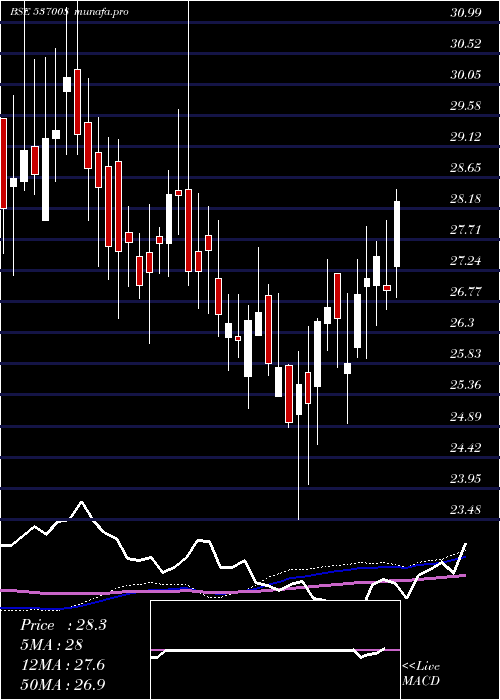This screenshot has height=700, width=500.
Task: Click the 27.71 price axis label
Action: [x=466, y=230]
